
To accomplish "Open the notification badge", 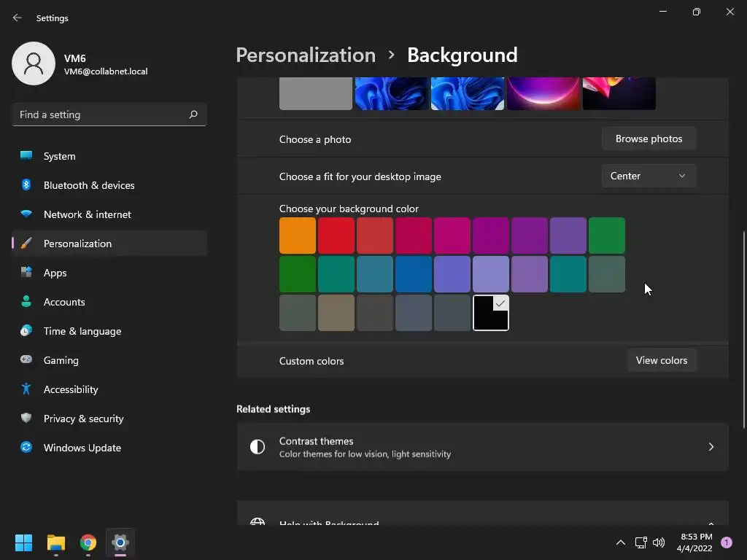I will tap(727, 542).
